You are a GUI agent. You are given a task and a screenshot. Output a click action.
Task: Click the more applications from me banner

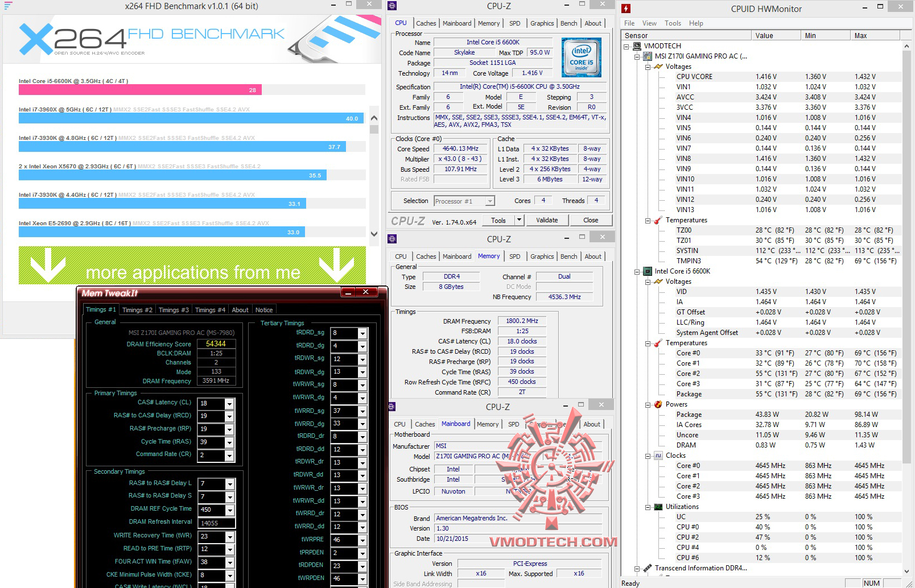point(192,265)
